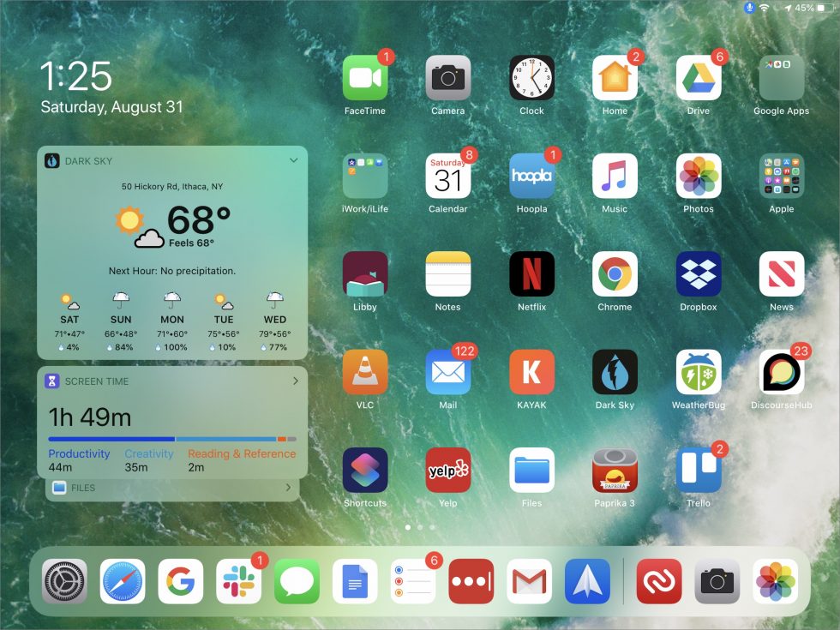Open the Trello app
Viewport: 840px width, 630px height.
pos(698,470)
